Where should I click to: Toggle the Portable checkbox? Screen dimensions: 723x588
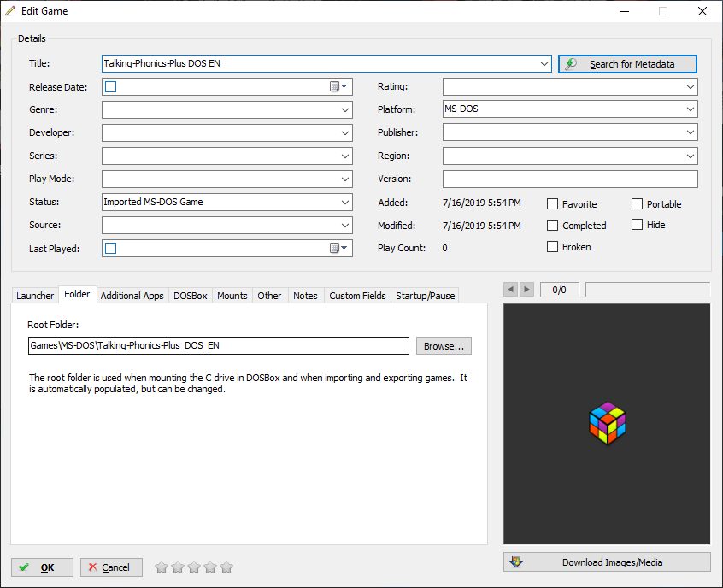point(638,204)
